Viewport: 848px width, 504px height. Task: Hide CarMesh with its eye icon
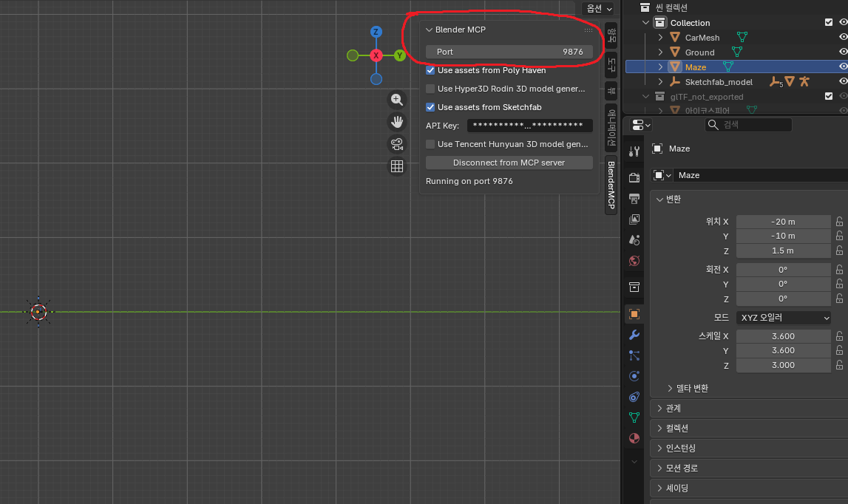click(x=843, y=37)
